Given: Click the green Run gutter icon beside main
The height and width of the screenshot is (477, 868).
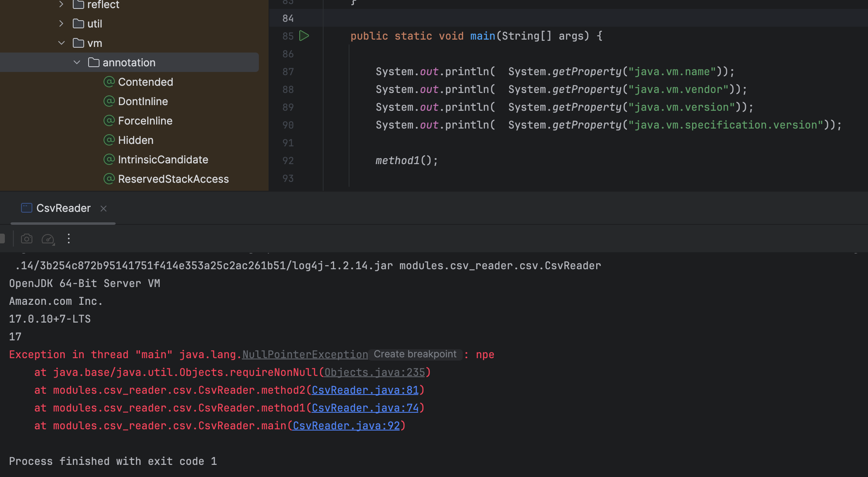Looking at the screenshot, I should coord(304,36).
